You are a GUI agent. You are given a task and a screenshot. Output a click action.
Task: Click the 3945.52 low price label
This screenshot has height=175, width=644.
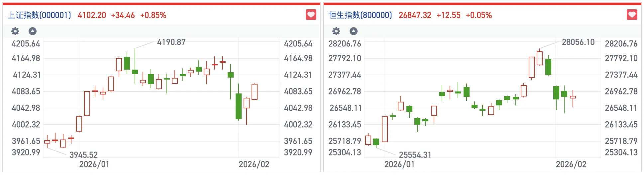pos(83,155)
